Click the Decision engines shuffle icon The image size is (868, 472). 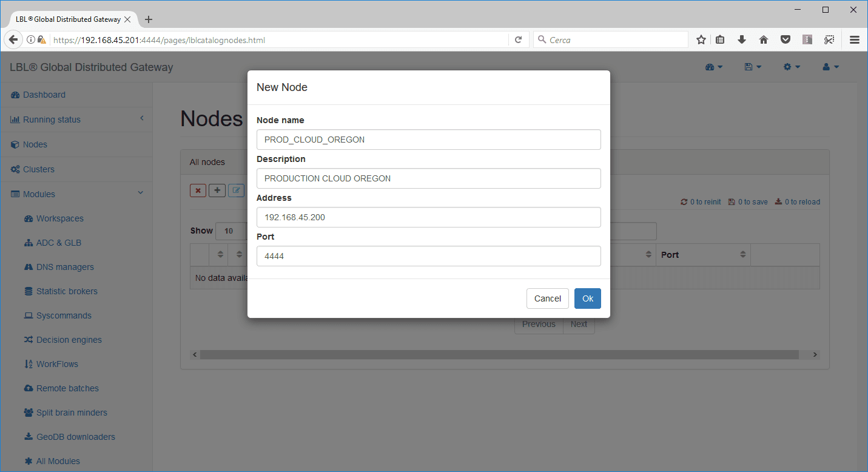[28, 340]
